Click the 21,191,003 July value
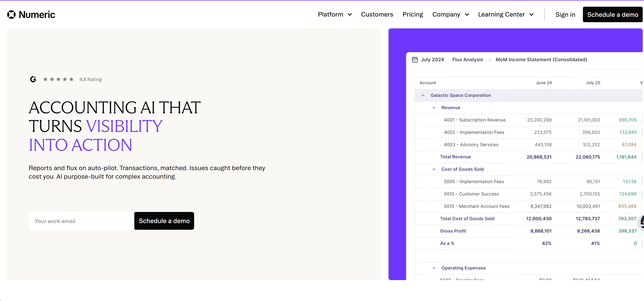The width and height of the screenshot is (644, 301). point(589,120)
